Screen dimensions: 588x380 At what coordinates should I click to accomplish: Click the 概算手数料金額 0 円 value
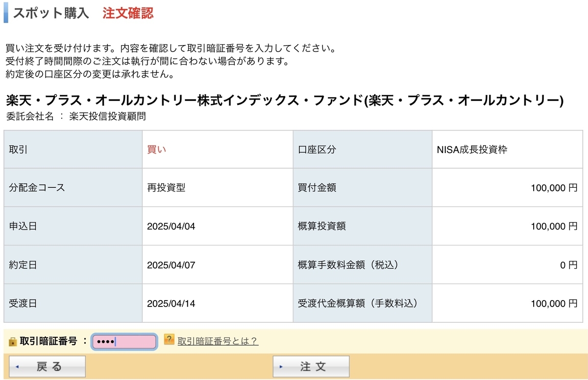(569, 265)
